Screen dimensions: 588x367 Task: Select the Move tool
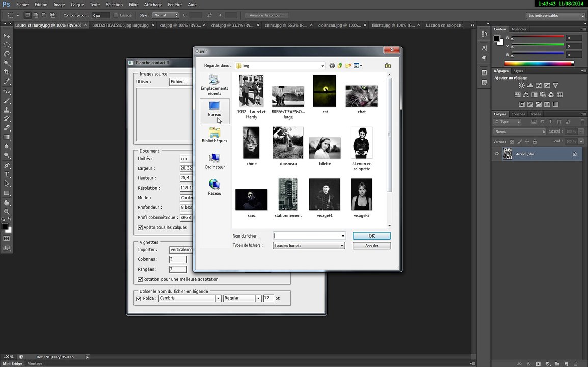tap(7, 36)
